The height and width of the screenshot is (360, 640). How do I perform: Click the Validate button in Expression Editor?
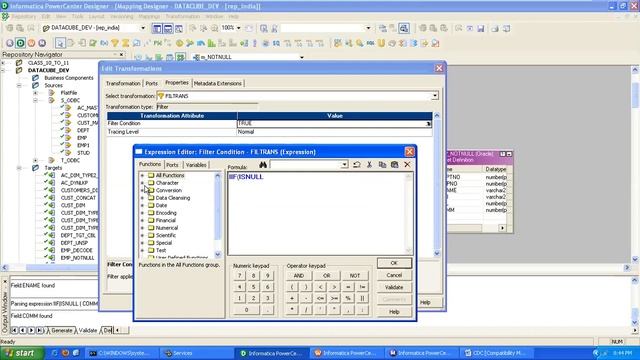394,287
